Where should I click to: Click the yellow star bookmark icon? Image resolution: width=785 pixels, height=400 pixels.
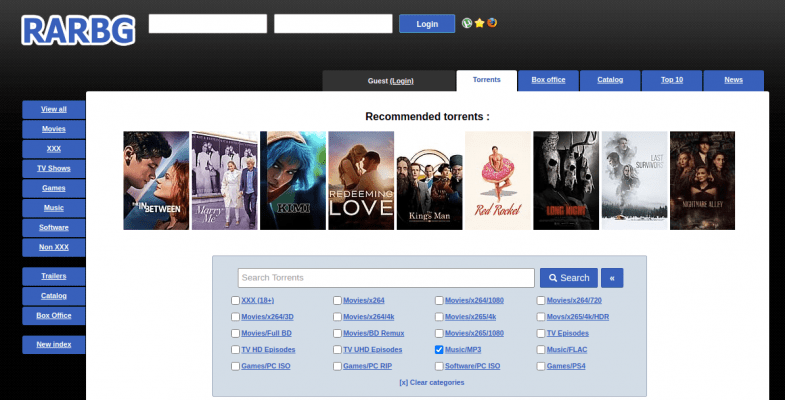[x=479, y=23]
